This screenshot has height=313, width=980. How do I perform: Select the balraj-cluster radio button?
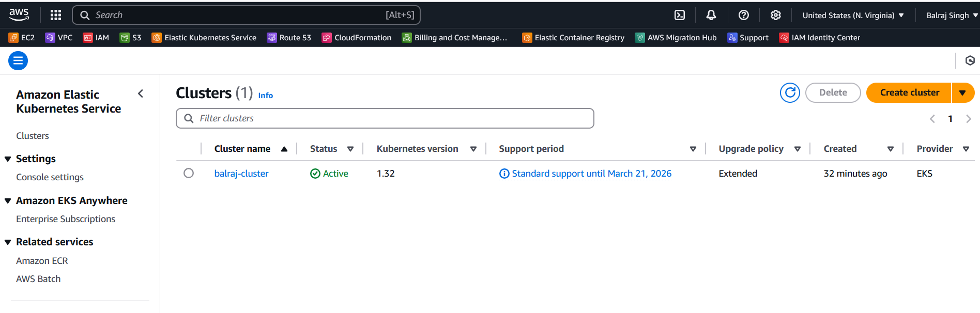(189, 173)
